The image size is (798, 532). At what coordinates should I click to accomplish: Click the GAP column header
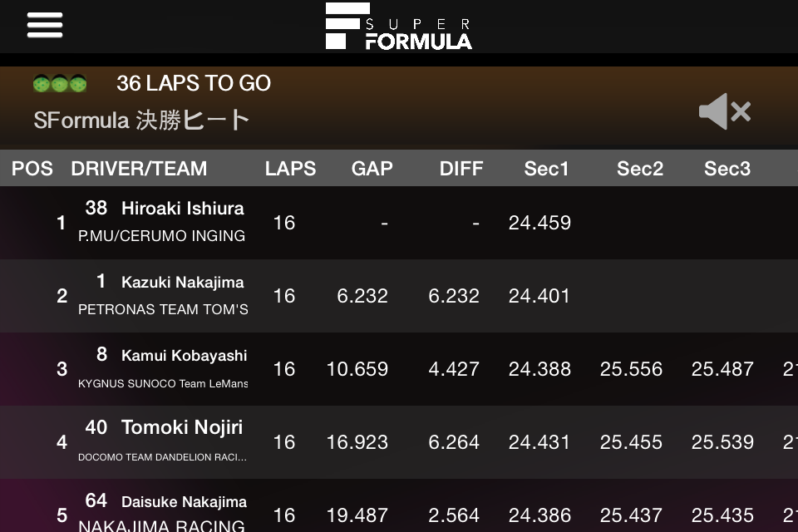click(372, 169)
